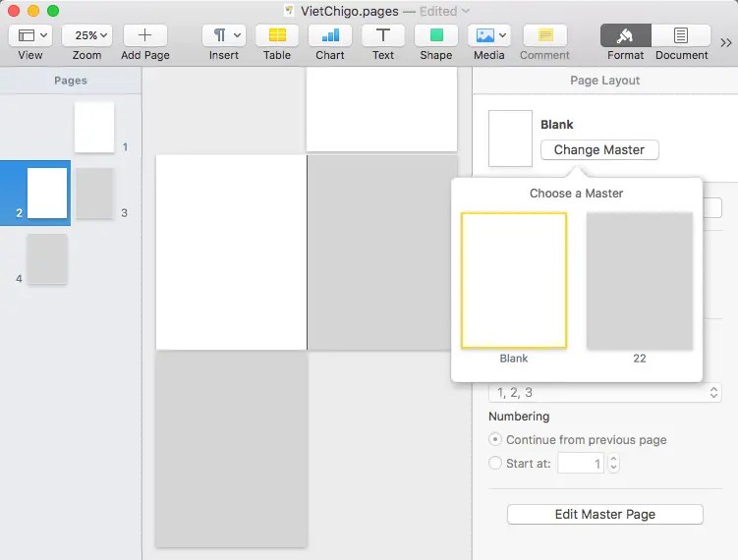The width and height of the screenshot is (738, 560).
Task: Open the 25% Zoom dropdown
Action: point(86,35)
